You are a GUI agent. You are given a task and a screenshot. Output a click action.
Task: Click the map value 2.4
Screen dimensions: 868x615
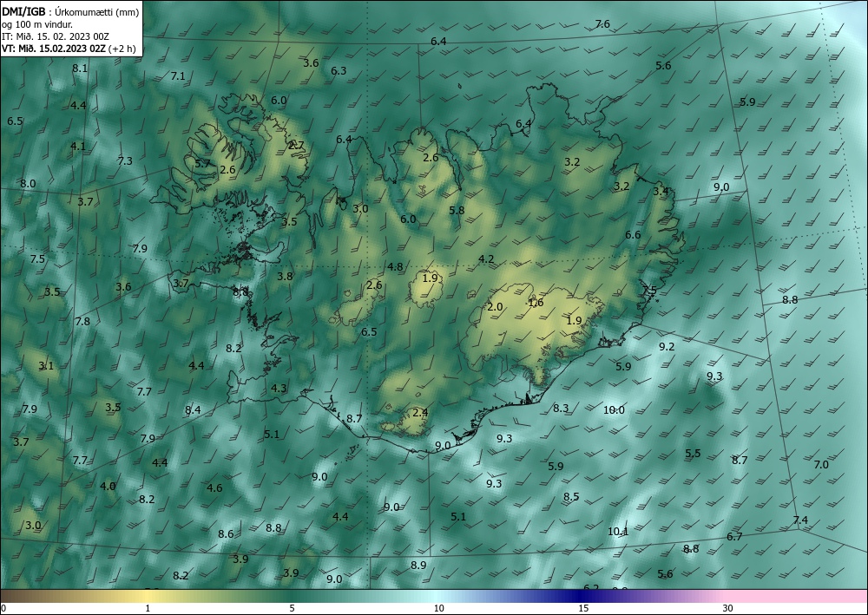point(420,413)
